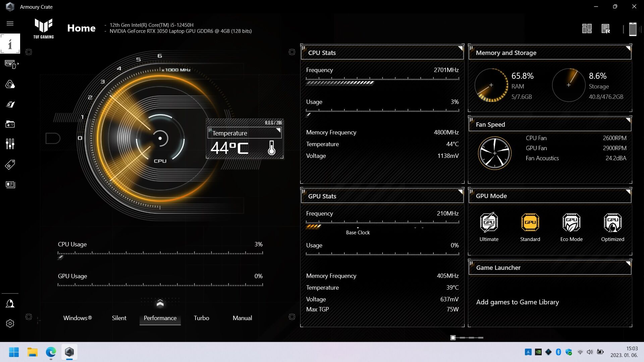Click the CPU Memory Frequency 4800MHz value
Image resolution: width=644 pixels, height=362 pixels.
pyautogui.click(x=446, y=132)
